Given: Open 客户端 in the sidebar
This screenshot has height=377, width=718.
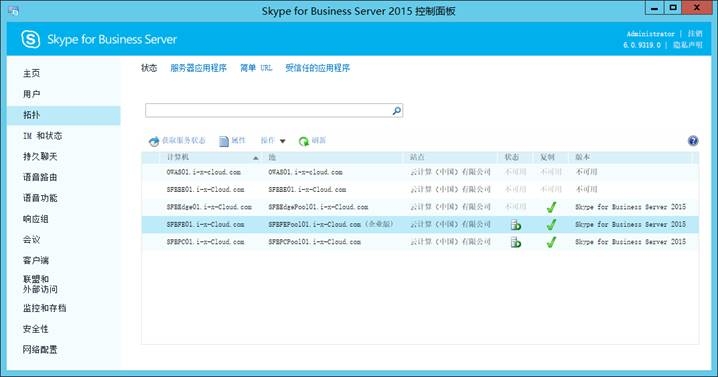Looking at the screenshot, I should tap(36, 260).
